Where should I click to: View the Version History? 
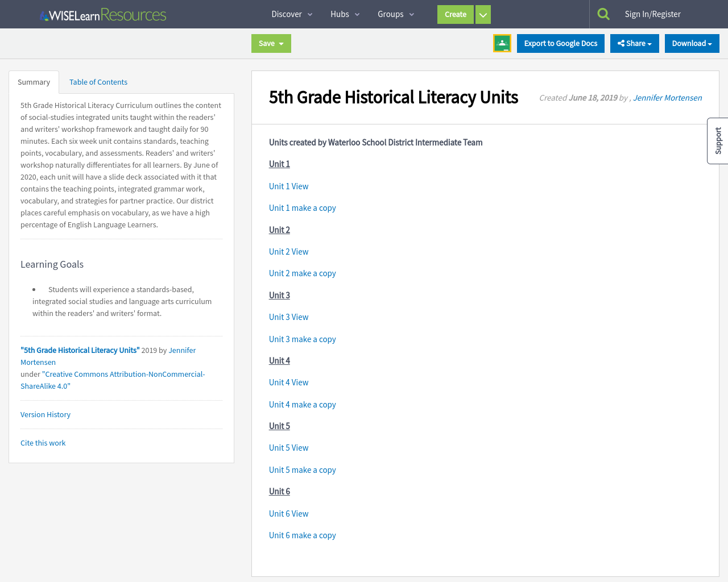(45, 414)
